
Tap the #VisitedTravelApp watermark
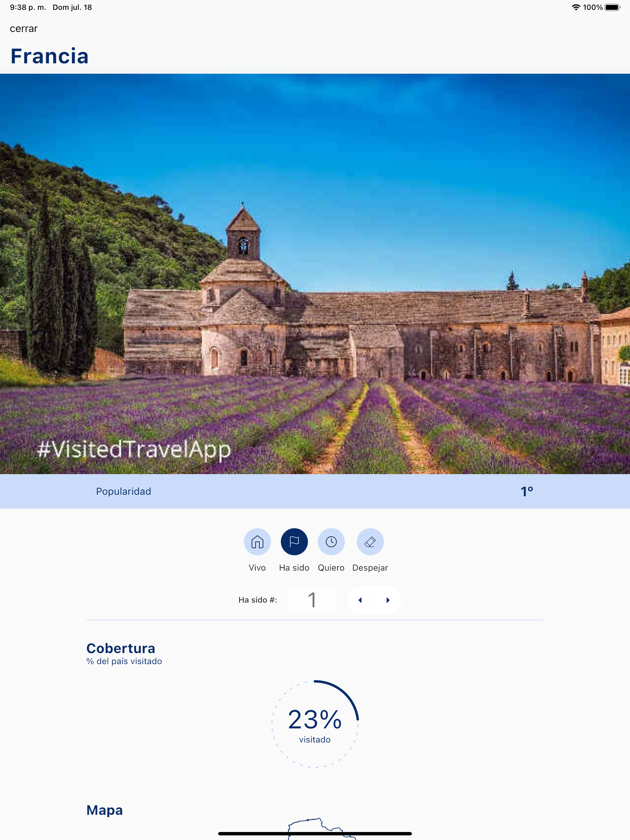point(134,449)
